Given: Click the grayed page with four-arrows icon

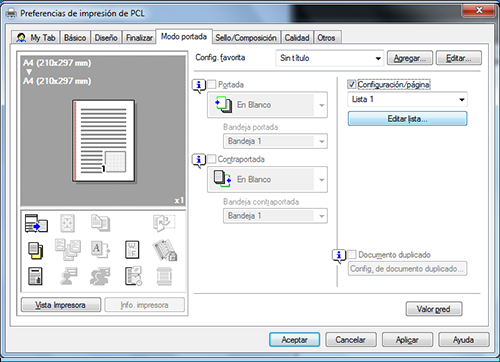Looking at the screenshot, I should coord(67,223).
